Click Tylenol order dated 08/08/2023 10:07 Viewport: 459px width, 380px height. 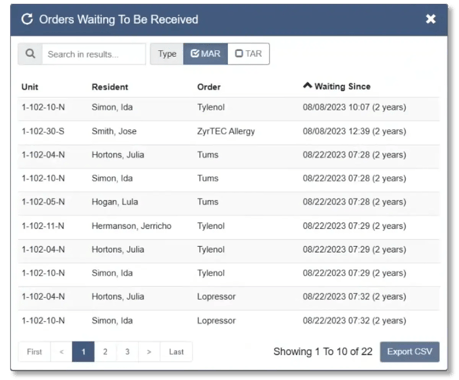pyautogui.click(x=211, y=107)
